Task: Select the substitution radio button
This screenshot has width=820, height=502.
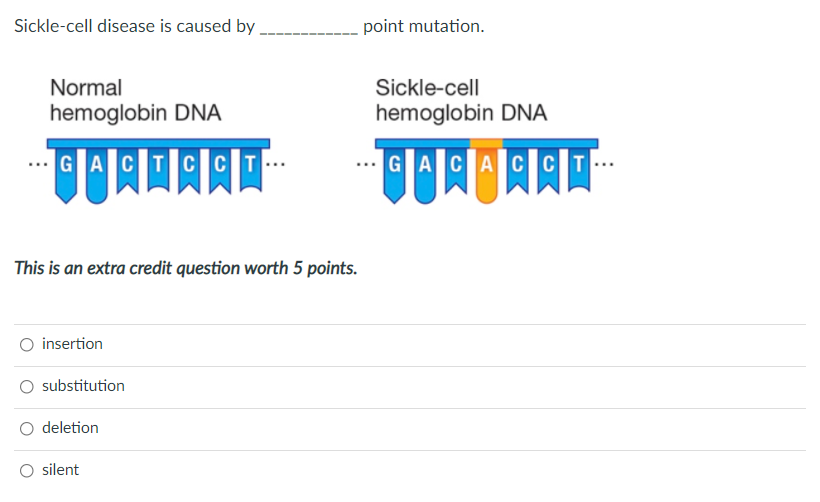Action: coord(27,386)
